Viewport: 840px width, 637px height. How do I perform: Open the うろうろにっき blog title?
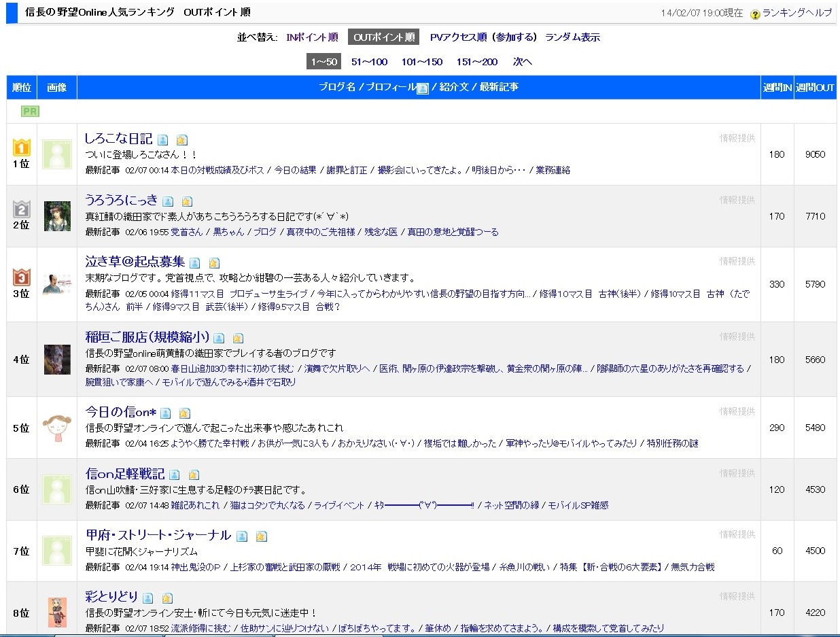pos(121,200)
